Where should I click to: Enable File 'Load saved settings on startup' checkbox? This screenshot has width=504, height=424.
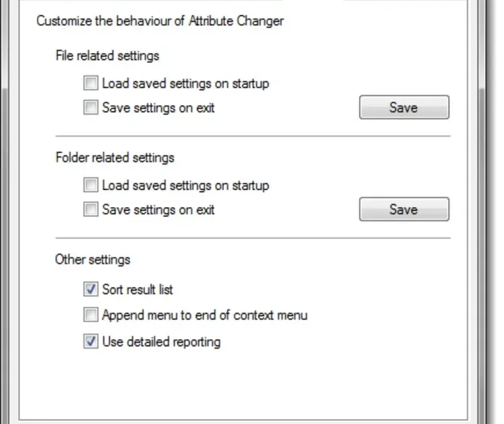(x=90, y=84)
